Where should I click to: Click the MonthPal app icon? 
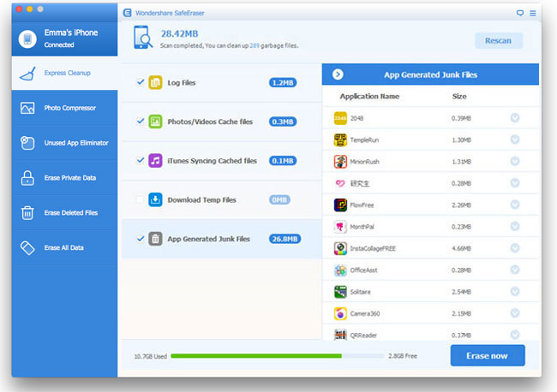(x=340, y=226)
